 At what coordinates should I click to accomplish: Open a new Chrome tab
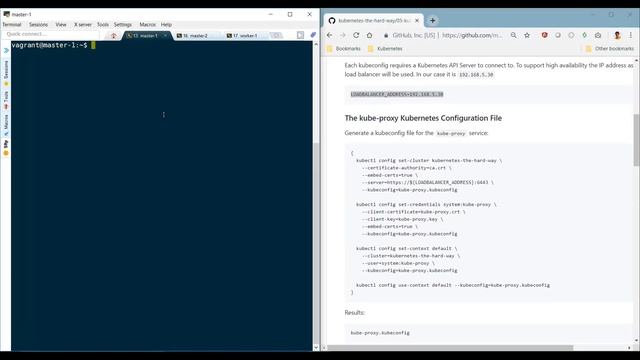433,20
